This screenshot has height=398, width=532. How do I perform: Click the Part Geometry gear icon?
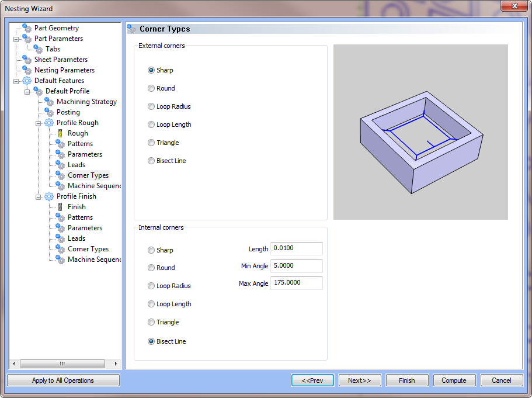[x=27, y=28]
